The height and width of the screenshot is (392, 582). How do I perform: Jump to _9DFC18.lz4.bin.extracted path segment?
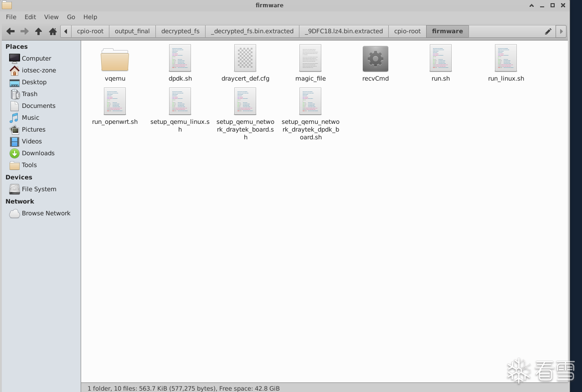pos(344,31)
